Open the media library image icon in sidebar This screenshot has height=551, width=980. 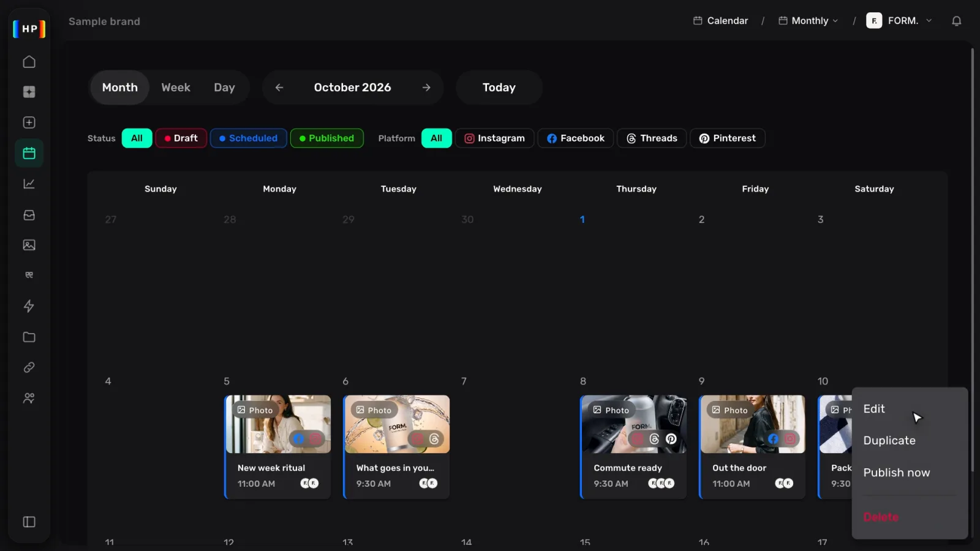point(29,245)
